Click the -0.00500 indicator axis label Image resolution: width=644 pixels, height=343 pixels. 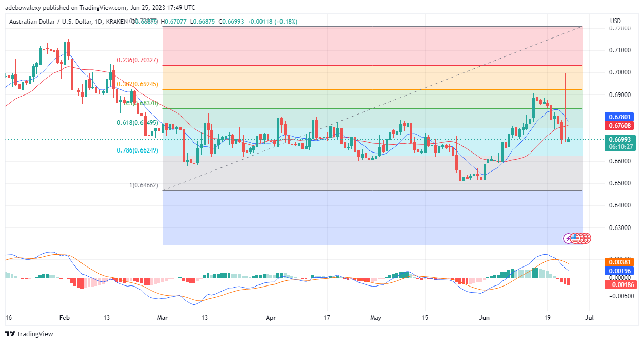(622, 296)
